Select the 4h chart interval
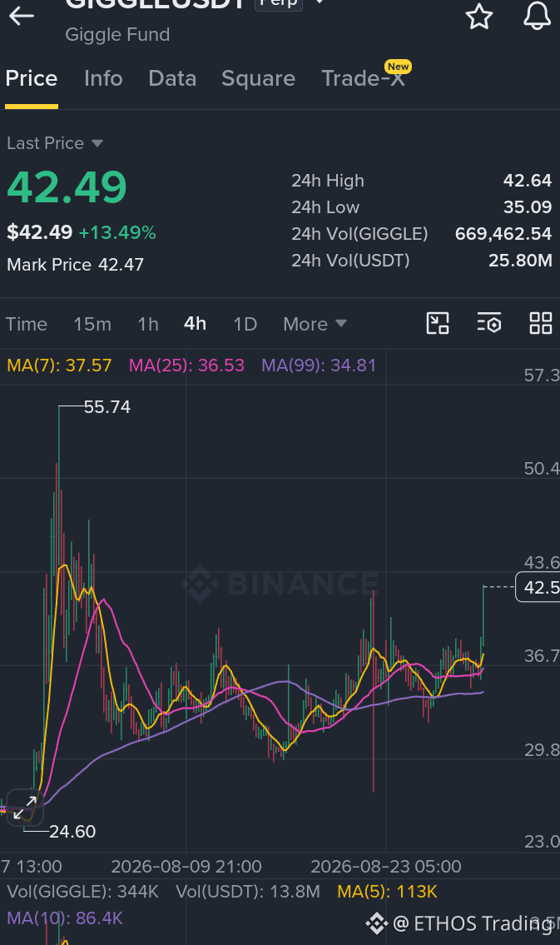The height and width of the screenshot is (945, 560). (x=195, y=324)
